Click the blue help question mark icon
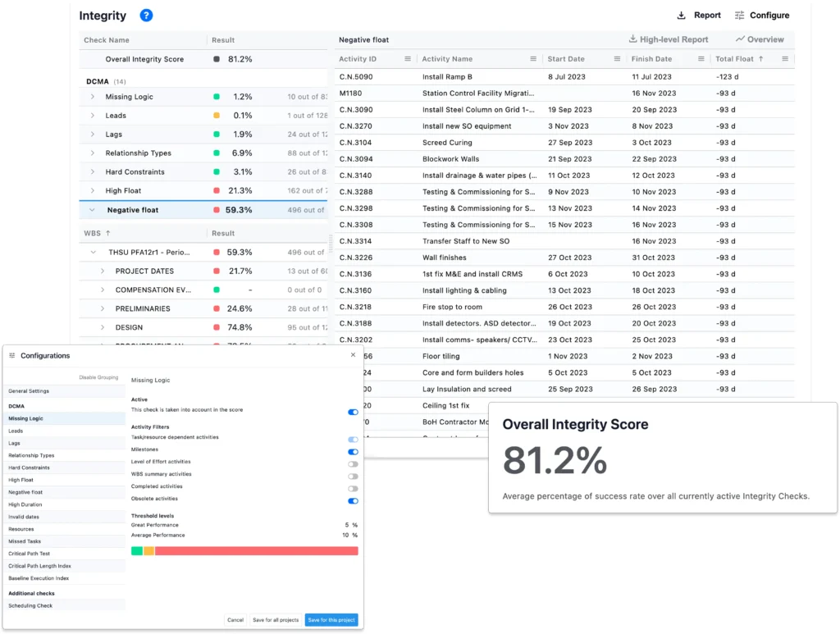 pyautogui.click(x=146, y=16)
